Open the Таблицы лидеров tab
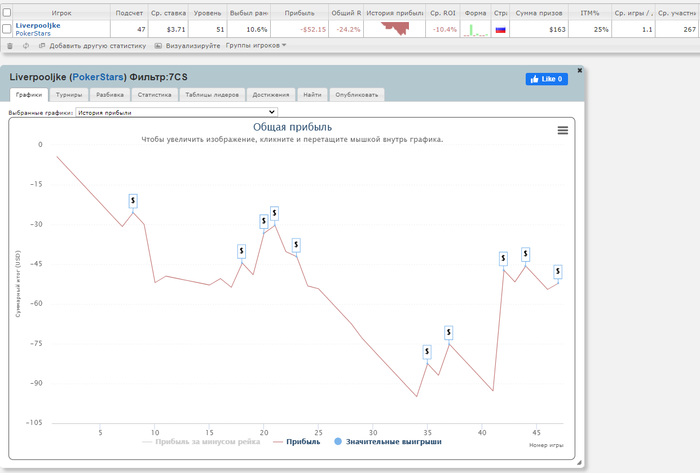This screenshot has height=473, width=700. [x=212, y=95]
